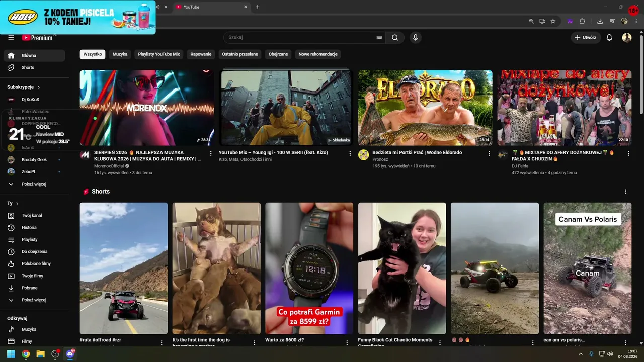Open the Garmin za 8599 zł Short

click(x=309, y=268)
